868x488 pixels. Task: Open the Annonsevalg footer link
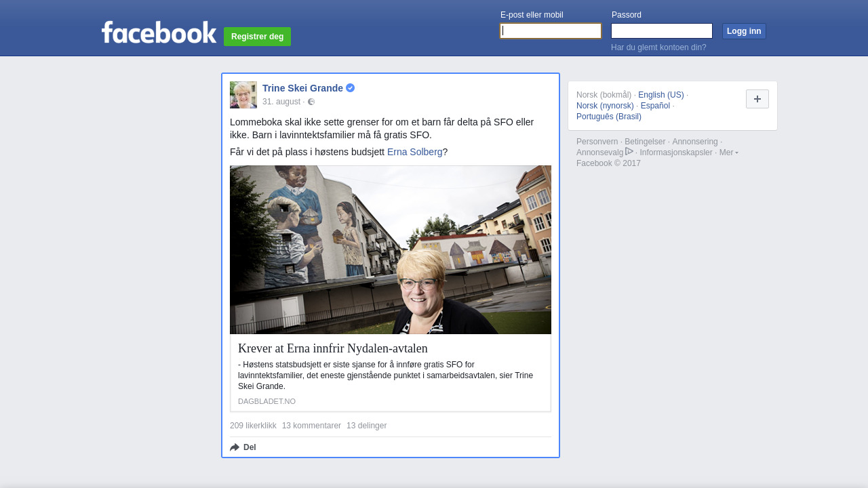(599, 152)
